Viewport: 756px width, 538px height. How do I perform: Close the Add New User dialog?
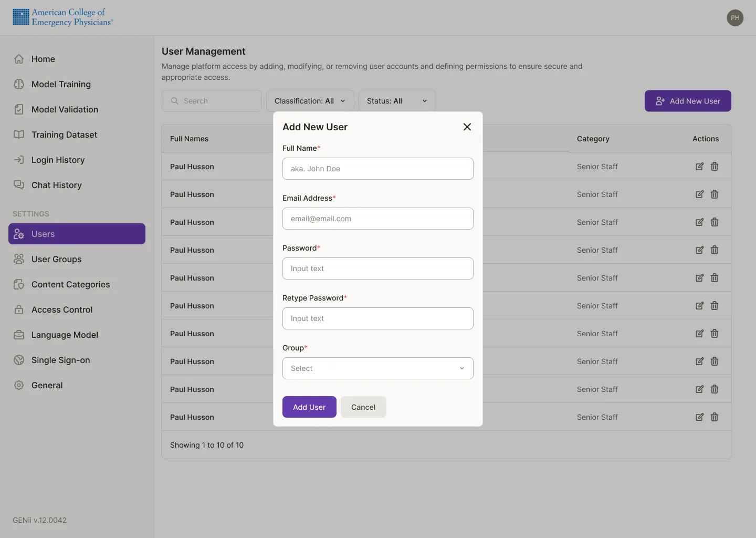[x=467, y=127]
